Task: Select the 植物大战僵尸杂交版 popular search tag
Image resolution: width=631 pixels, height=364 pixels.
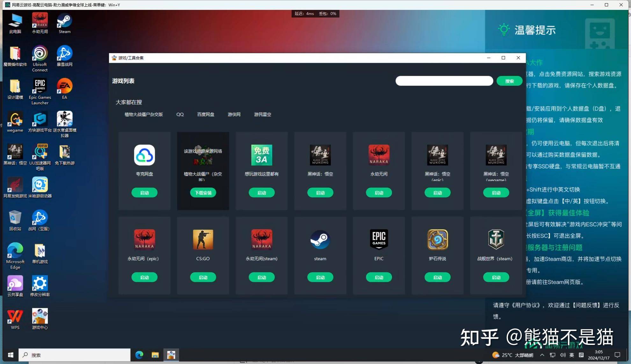Action: click(143, 114)
